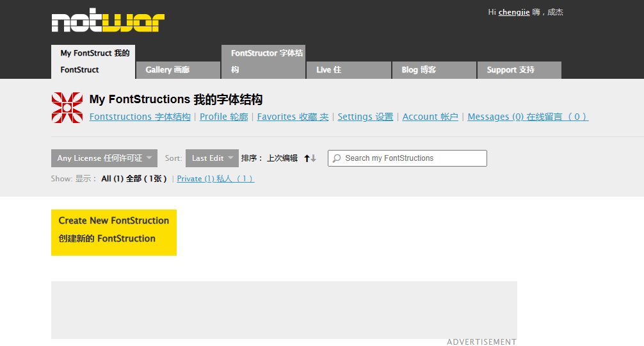Click the My FontStructions page heading
The height and width of the screenshot is (346, 644).
(x=176, y=99)
